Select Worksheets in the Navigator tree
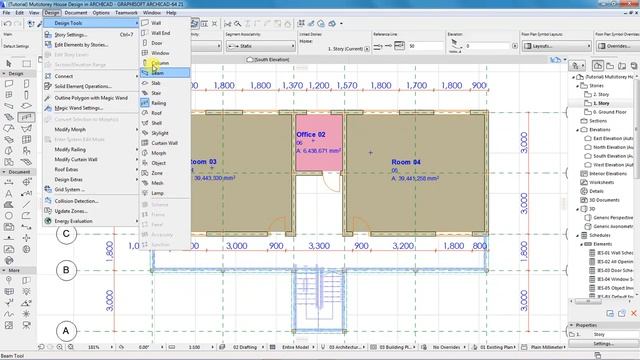Screen dimensions: 640x360 tap(601, 182)
